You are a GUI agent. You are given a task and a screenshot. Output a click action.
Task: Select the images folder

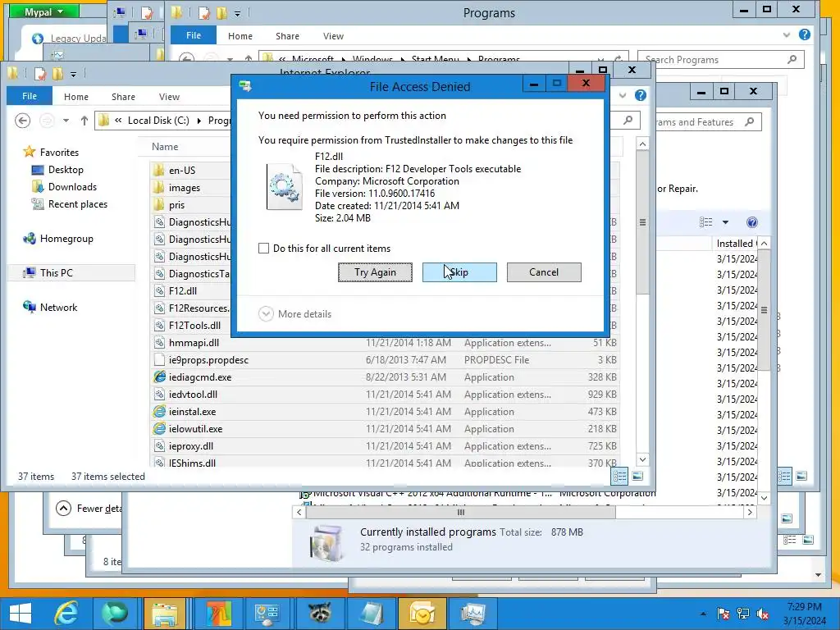click(185, 188)
